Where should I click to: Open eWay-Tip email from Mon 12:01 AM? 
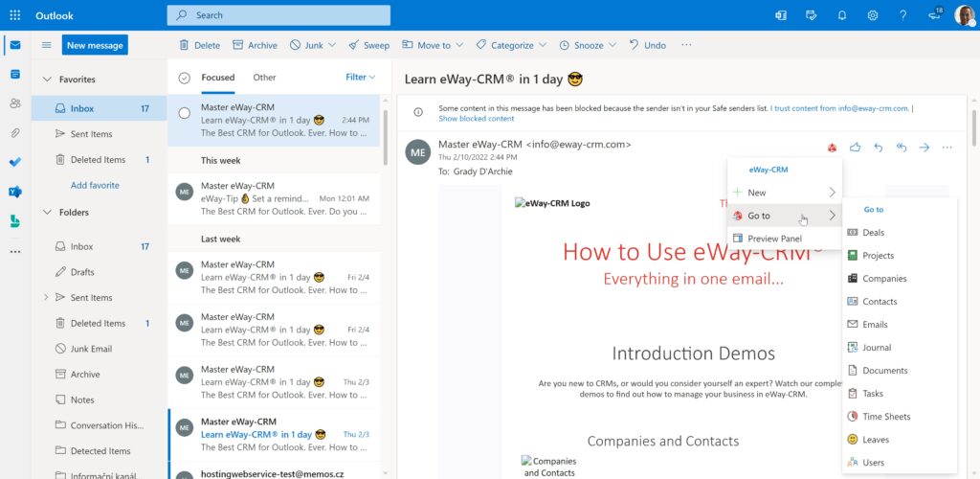point(274,198)
